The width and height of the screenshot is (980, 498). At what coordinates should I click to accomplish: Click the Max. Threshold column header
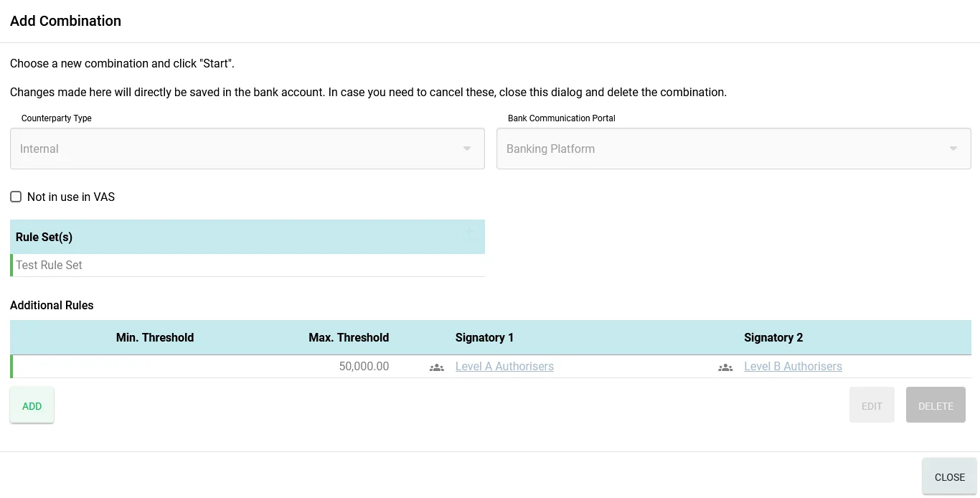349,338
